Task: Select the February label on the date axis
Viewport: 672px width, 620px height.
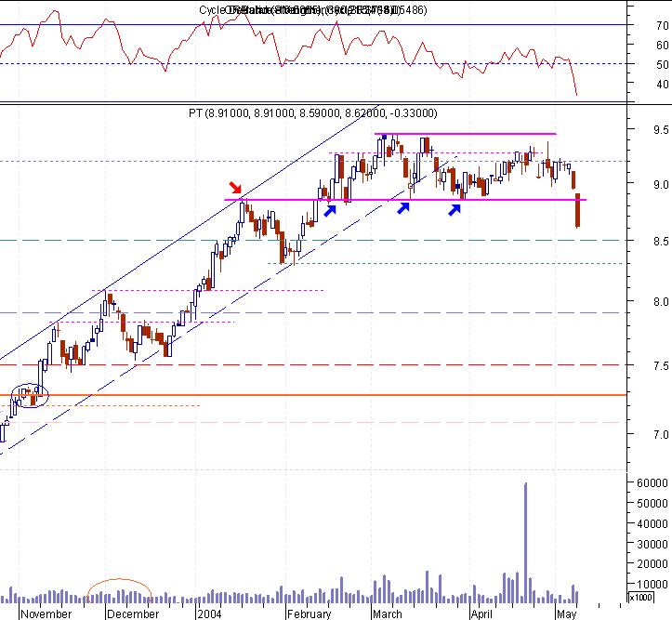Action: point(309,613)
